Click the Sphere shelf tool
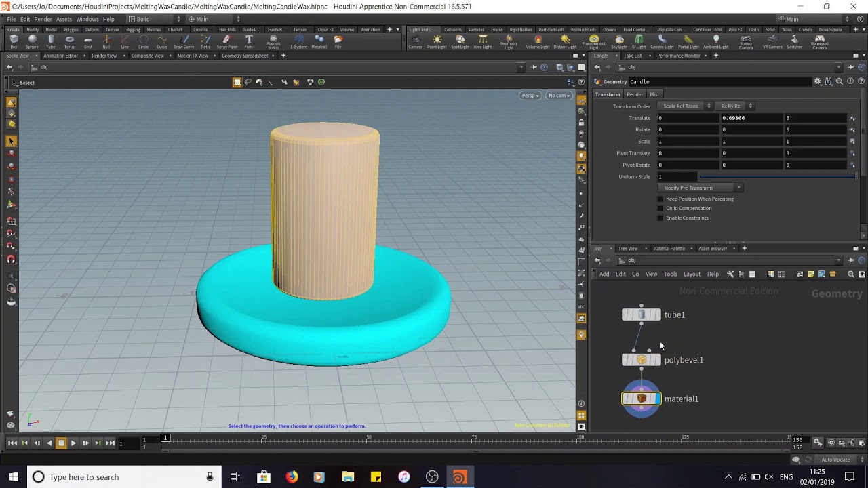This screenshot has height=488, width=868. point(32,42)
